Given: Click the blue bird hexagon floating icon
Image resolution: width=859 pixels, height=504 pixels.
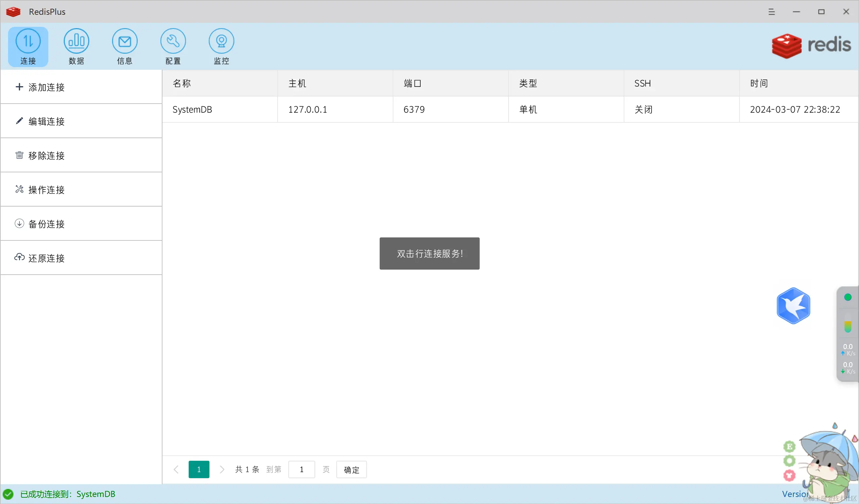Looking at the screenshot, I should click(x=793, y=305).
